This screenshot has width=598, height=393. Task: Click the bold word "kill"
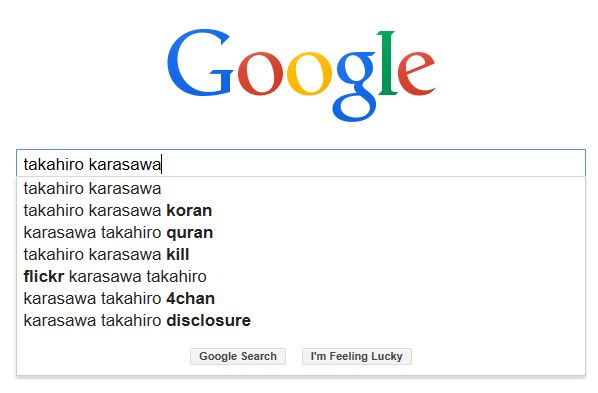click(178, 254)
